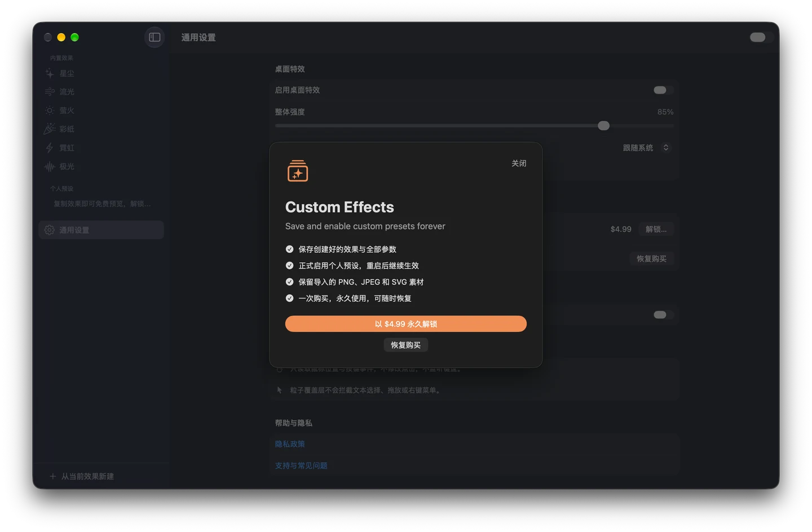Click the 通用设置 gear icon
Screen dimensions: 812x532
pos(50,230)
